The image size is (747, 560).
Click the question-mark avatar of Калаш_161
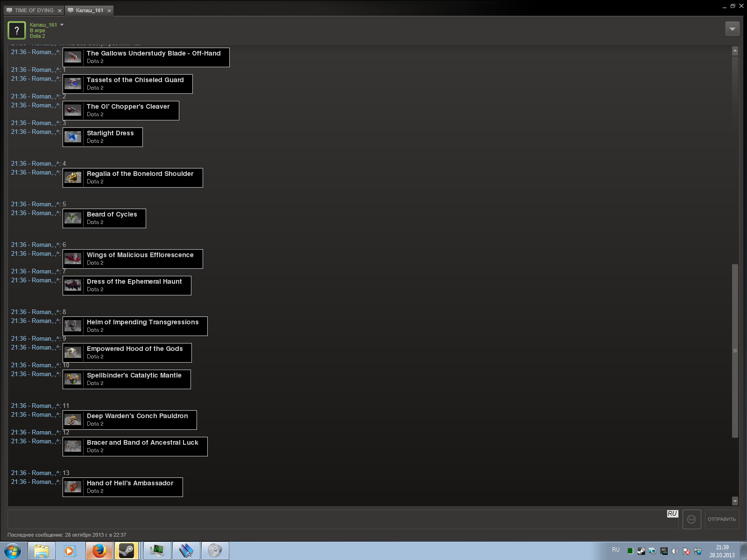pyautogui.click(x=17, y=30)
